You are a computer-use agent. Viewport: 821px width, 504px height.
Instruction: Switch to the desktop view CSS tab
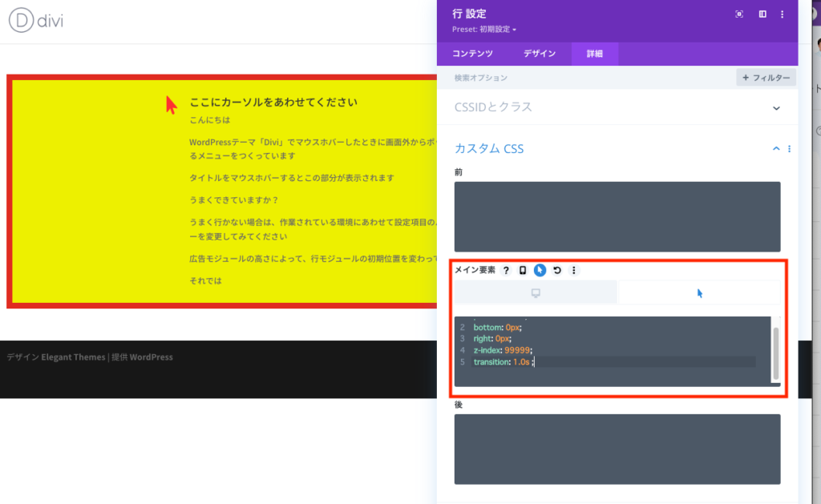[536, 293]
